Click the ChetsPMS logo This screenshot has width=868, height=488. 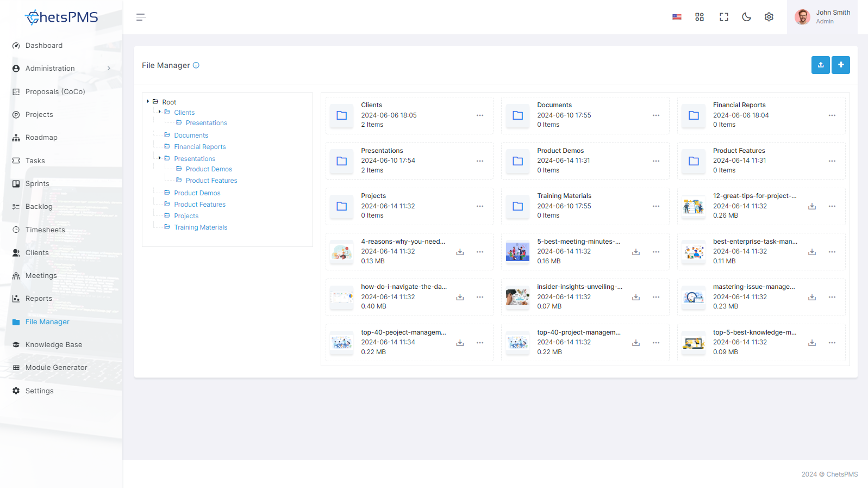coord(61,17)
